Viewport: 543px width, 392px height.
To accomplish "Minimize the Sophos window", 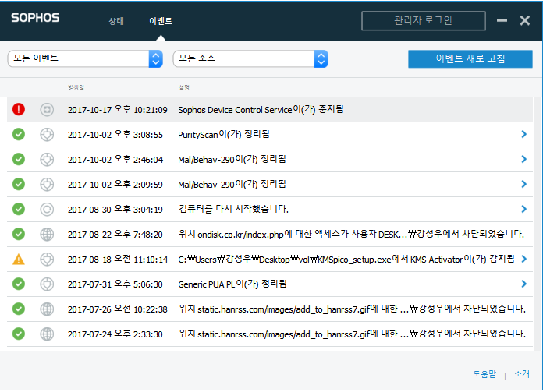I will click(502, 21).
